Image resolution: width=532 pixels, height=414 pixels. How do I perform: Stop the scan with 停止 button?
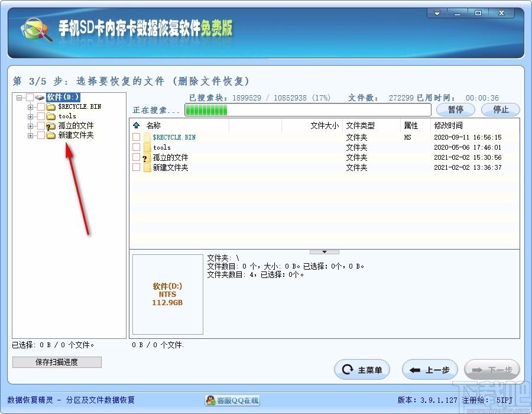click(x=501, y=109)
